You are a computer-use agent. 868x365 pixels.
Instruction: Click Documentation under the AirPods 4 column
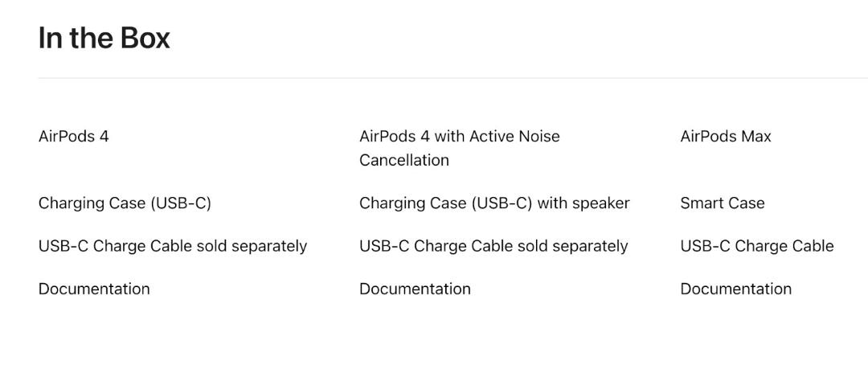point(94,289)
